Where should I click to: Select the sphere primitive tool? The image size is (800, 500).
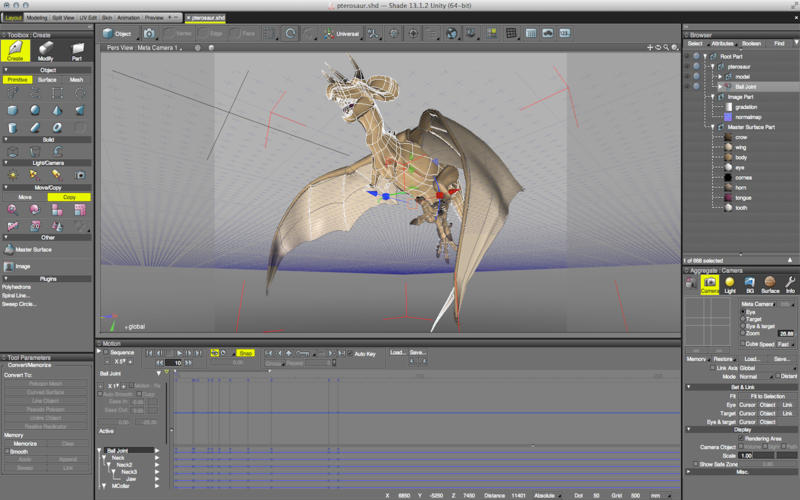[35, 110]
